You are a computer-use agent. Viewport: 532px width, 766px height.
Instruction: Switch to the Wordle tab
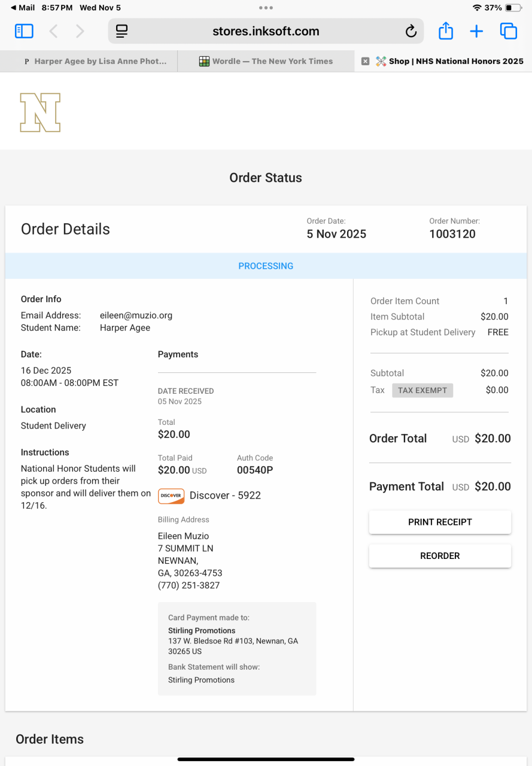click(x=266, y=61)
